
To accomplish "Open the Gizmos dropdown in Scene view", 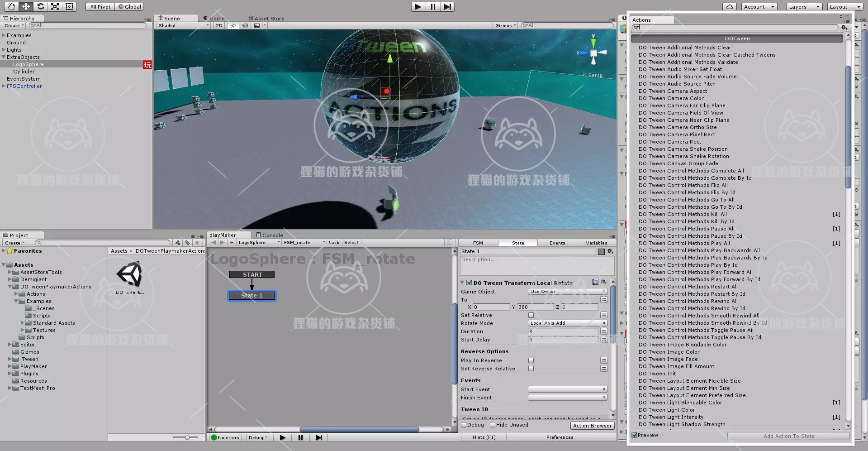I will tap(506, 26).
